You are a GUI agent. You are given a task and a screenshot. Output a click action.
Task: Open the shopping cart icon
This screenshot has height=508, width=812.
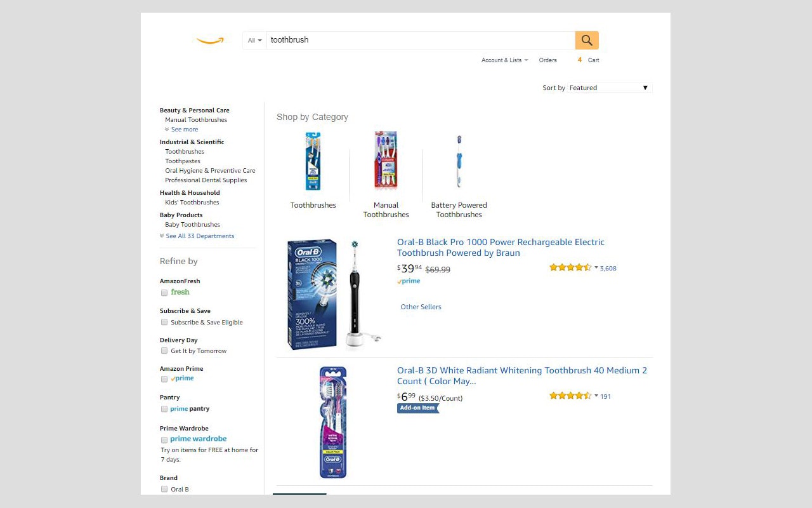coord(588,60)
